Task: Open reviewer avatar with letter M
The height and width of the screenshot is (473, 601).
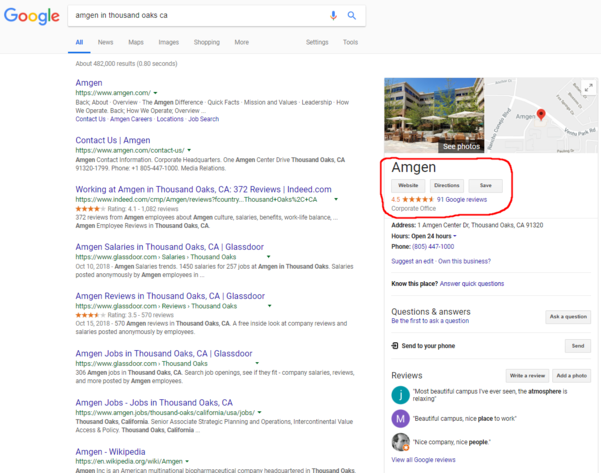Action: coord(401,419)
